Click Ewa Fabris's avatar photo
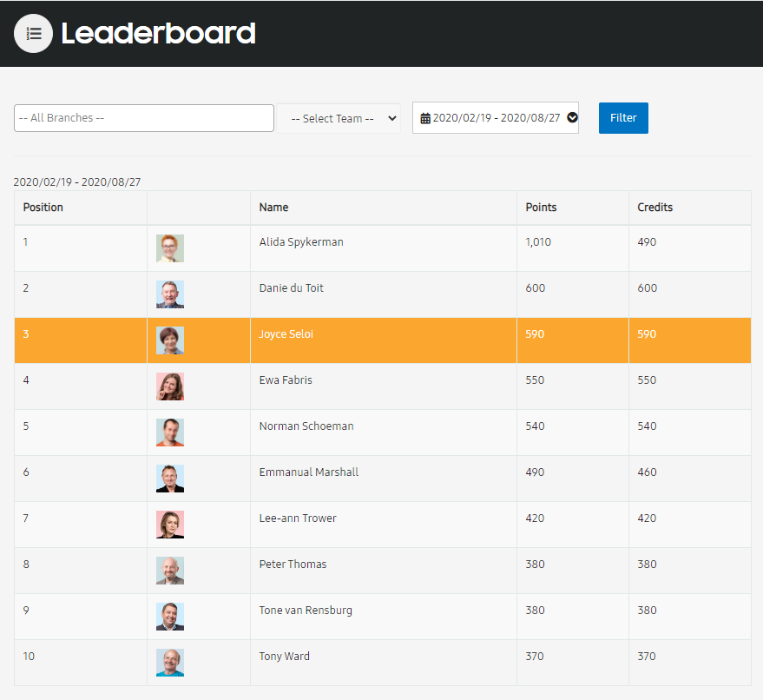Screen dimensions: 763x700 pyautogui.click(x=170, y=386)
